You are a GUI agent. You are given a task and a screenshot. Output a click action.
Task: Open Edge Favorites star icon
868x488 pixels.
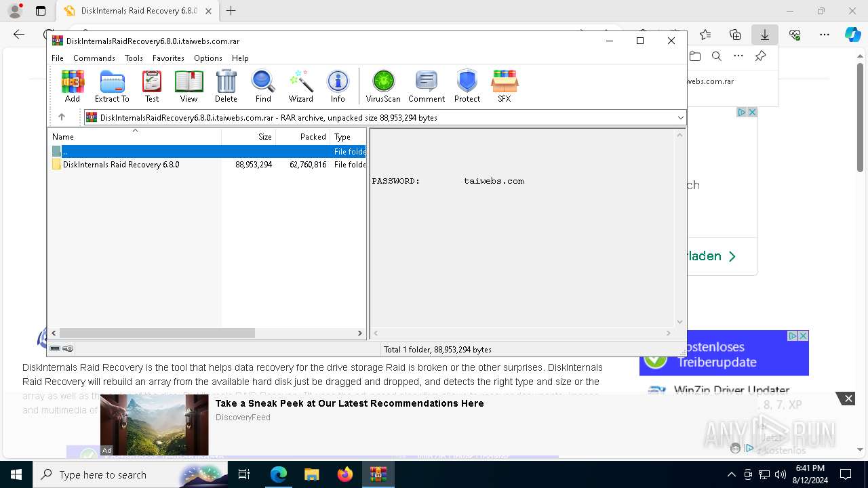pyautogui.click(x=705, y=35)
